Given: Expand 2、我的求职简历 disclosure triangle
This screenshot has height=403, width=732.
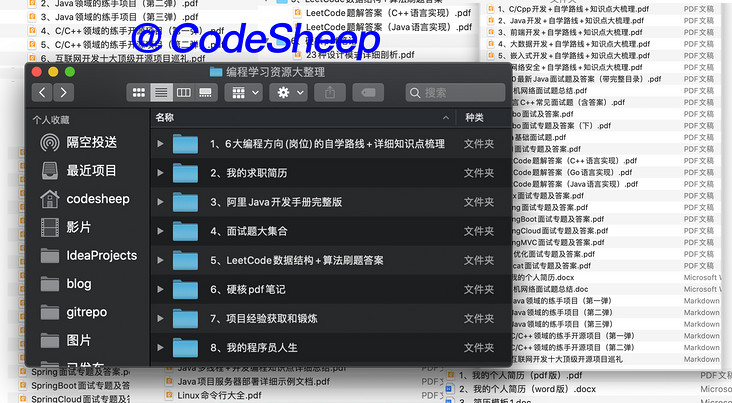Looking at the screenshot, I should [x=160, y=173].
